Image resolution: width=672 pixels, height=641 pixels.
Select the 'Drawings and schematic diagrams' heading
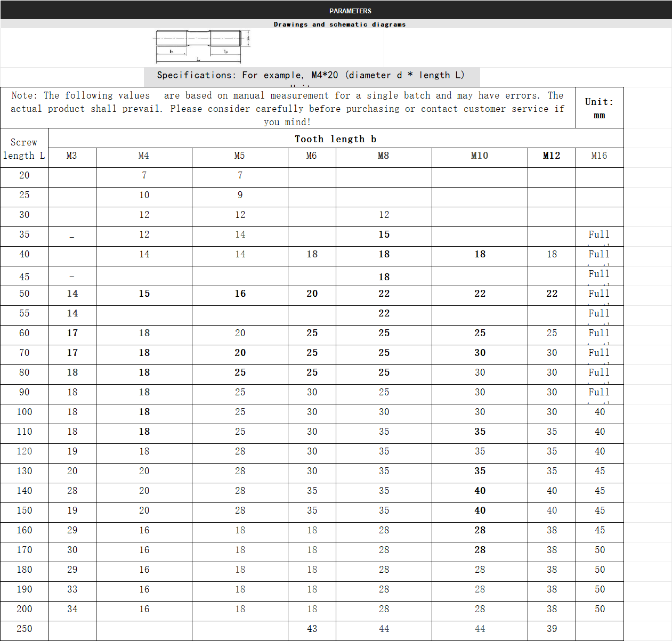[x=339, y=25]
